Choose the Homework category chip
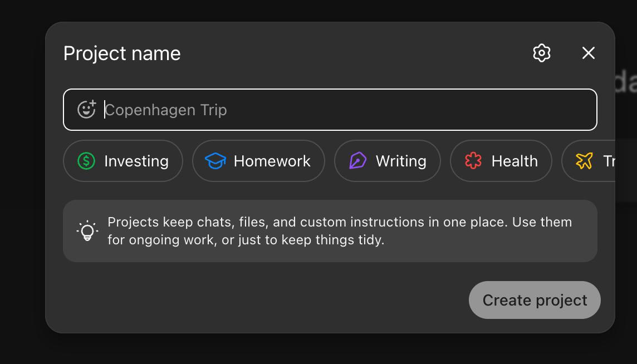 tap(258, 161)
